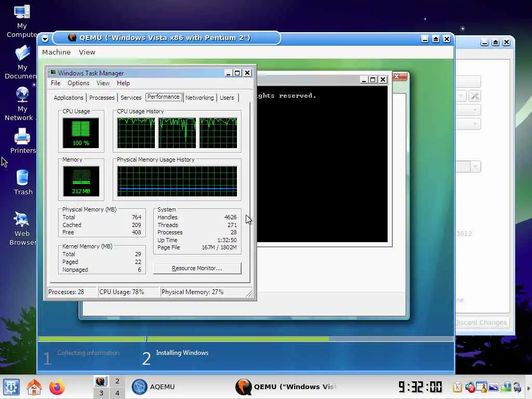This screenshot has height=399, width=532.
Task: Select virtual desktop 1 in the pager
Action: tap(101, 381)
